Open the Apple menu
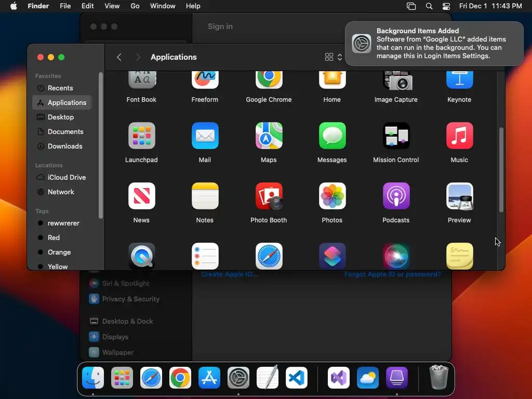The width and height of the screenshot is (532, 399). click(x=14, y=6)
